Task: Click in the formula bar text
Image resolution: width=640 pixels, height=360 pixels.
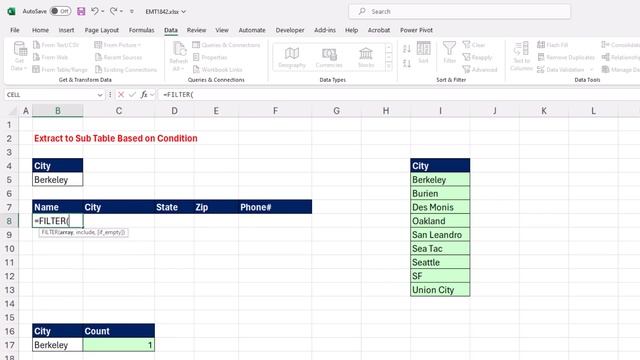Action: point(178,95)
